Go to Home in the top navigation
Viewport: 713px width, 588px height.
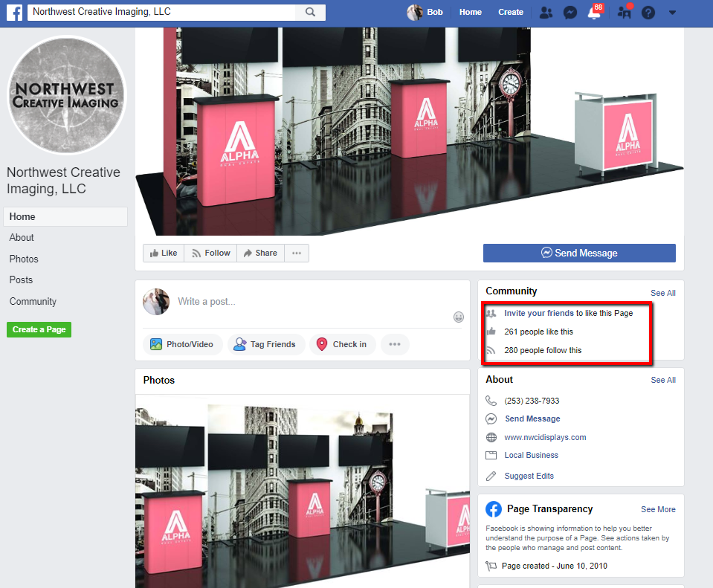point(470,13)
